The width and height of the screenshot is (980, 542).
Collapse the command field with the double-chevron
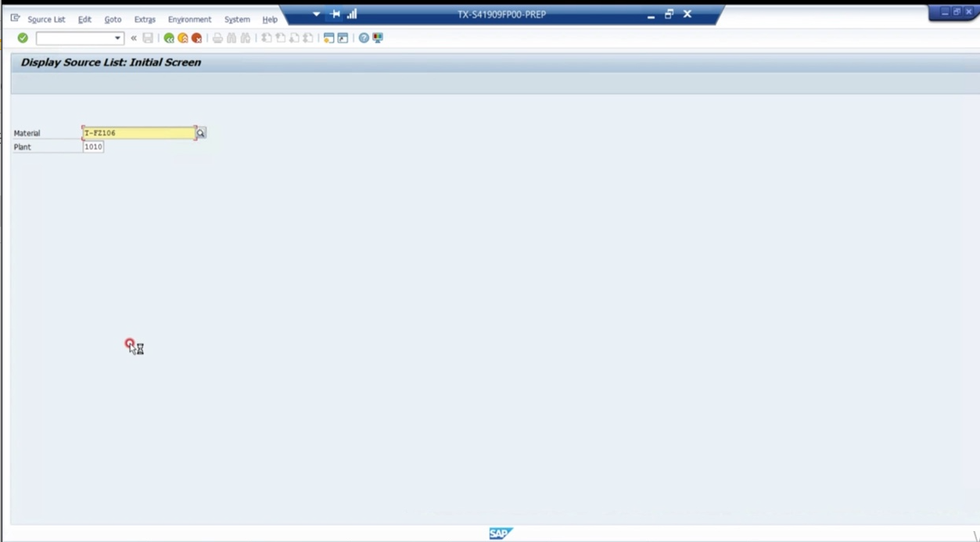(x=134, y=38)
